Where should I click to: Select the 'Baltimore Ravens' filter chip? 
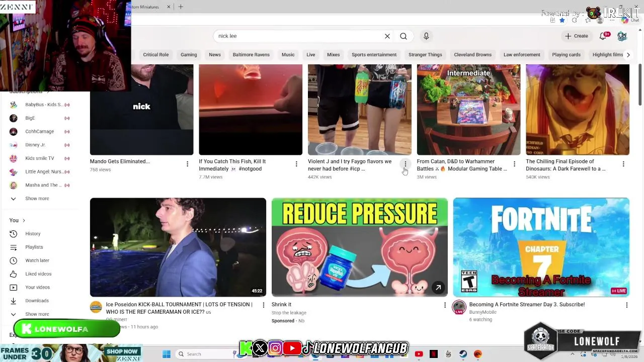[251, 55]
